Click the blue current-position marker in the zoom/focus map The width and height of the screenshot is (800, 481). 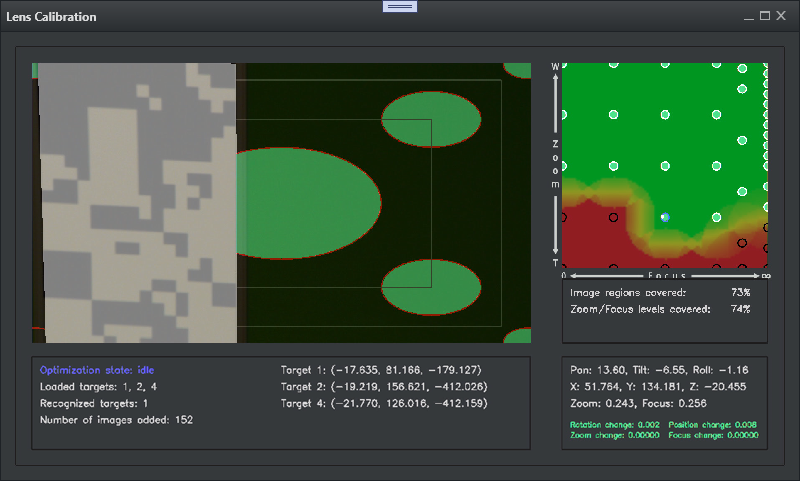pos(665,216)
